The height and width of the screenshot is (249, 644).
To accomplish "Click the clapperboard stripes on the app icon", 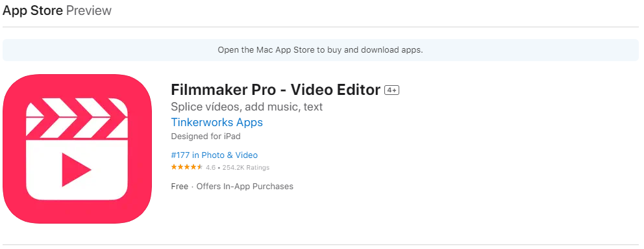I will tap(77, 117).
